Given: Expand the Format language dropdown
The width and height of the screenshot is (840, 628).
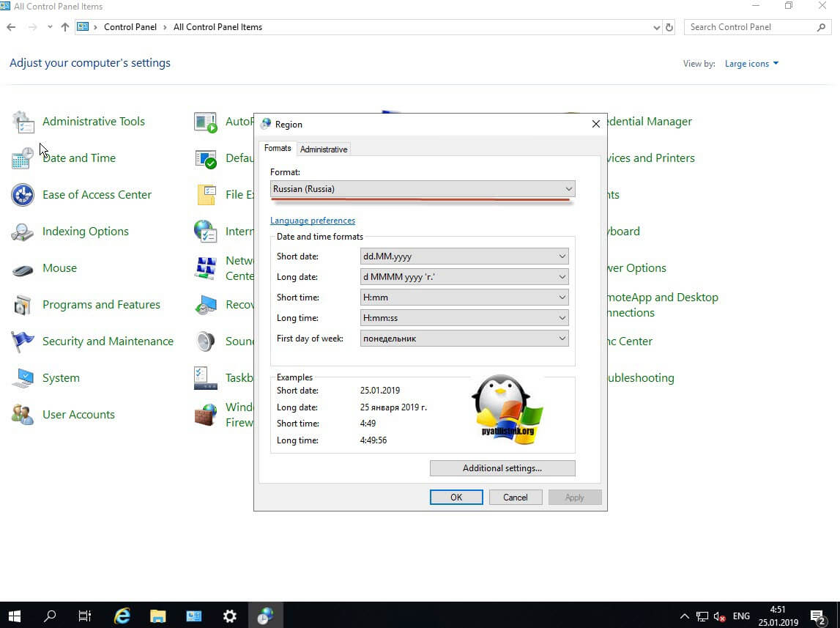Looking at the screenshot, I should point(423,189).
